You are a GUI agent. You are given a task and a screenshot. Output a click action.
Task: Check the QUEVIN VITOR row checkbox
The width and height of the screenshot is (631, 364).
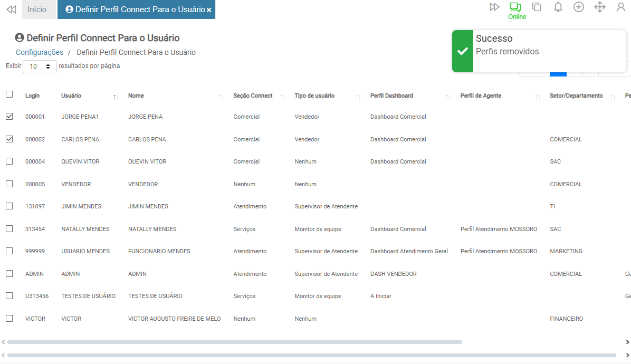click(x=9, y=161)
